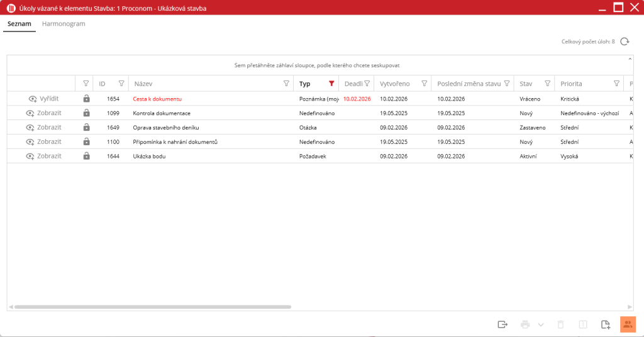
Task: Open the filter on the Název column
Action: [286, 84]
